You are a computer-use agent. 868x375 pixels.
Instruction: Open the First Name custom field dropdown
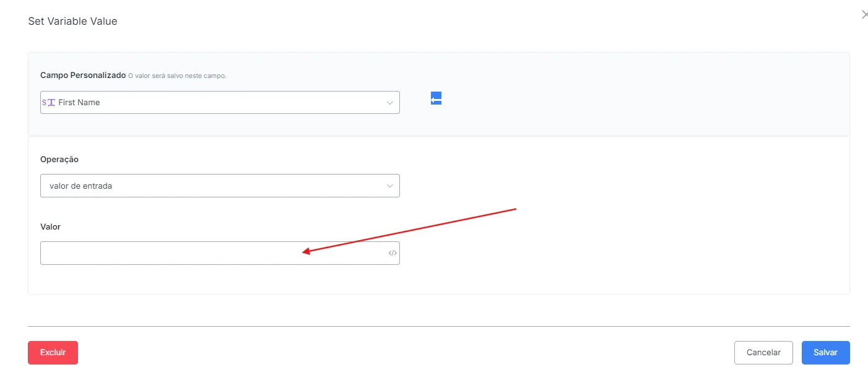[220, 102]
